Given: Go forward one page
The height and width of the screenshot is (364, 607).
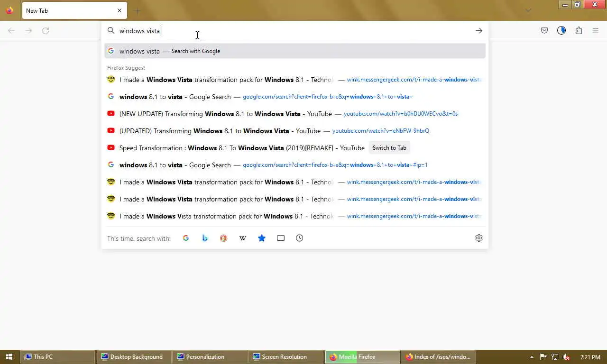Looking at the screenshot, I should (x=28, y=30).
